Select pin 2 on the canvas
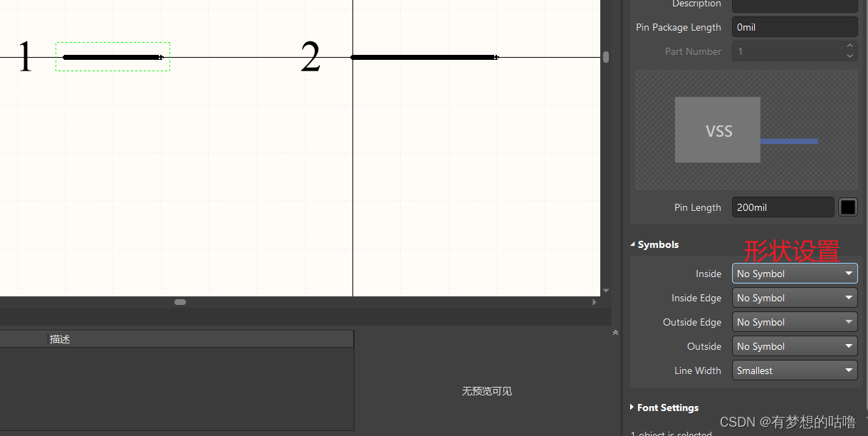The image size is (868, 436). pos(424,57)
